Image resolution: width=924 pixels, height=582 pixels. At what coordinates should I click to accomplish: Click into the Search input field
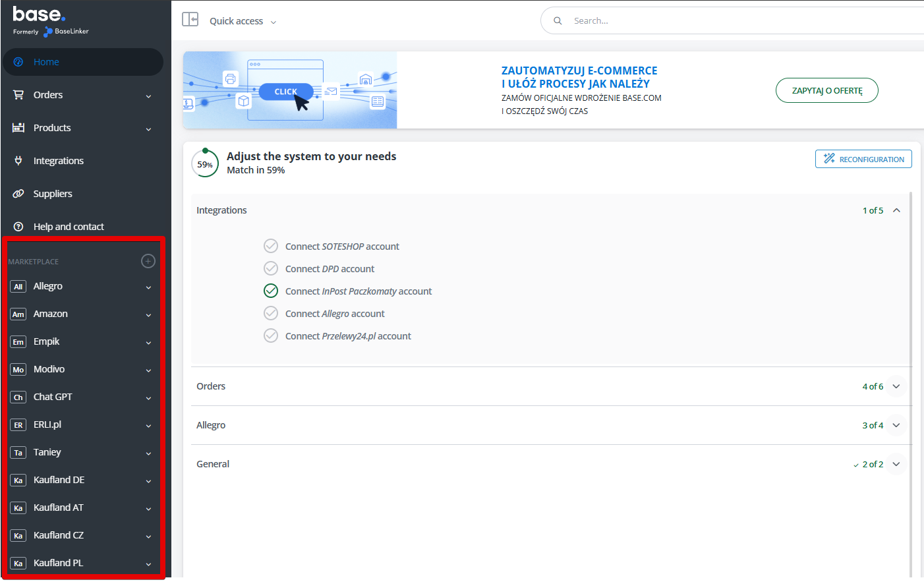click(x=725, y=21)
